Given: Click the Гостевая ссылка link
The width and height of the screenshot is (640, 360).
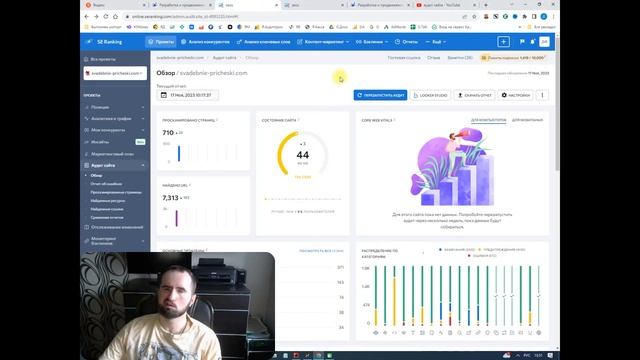Looking at the screenshot, I should tap(404, 58).
